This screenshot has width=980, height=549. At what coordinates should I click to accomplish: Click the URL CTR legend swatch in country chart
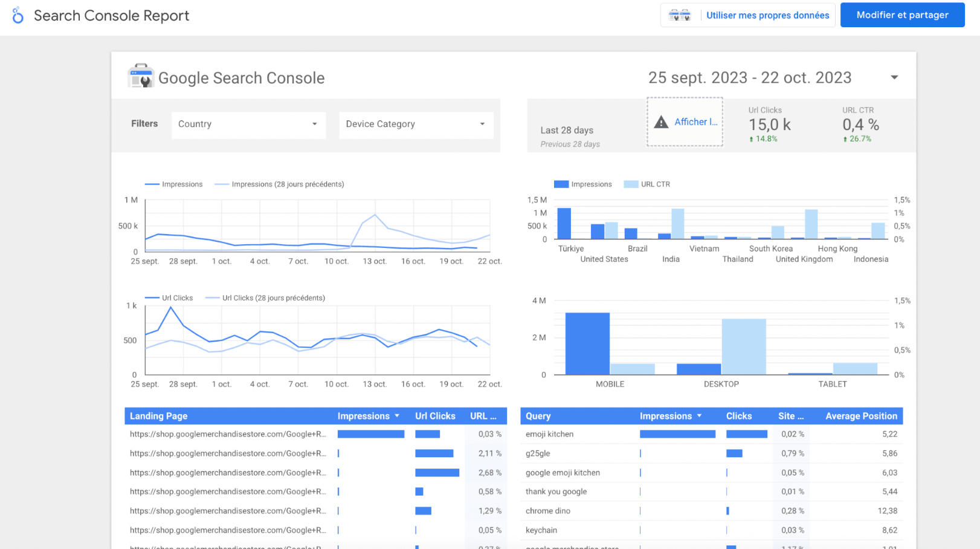point(631,184)
